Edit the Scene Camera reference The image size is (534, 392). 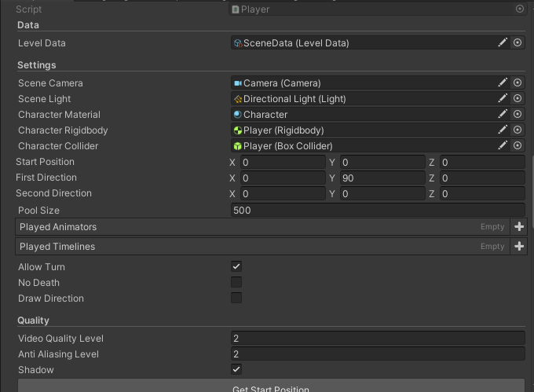503,82
